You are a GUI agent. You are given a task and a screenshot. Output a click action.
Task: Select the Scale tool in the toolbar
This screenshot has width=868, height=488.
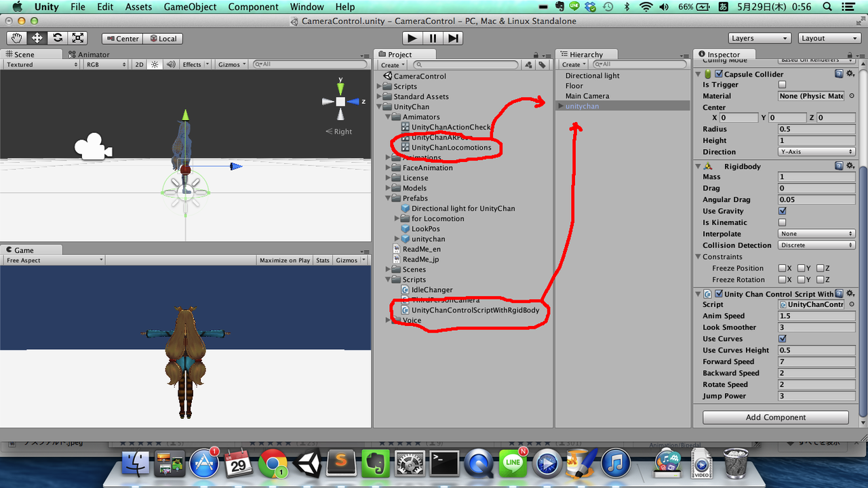click(x=78, y=38)
